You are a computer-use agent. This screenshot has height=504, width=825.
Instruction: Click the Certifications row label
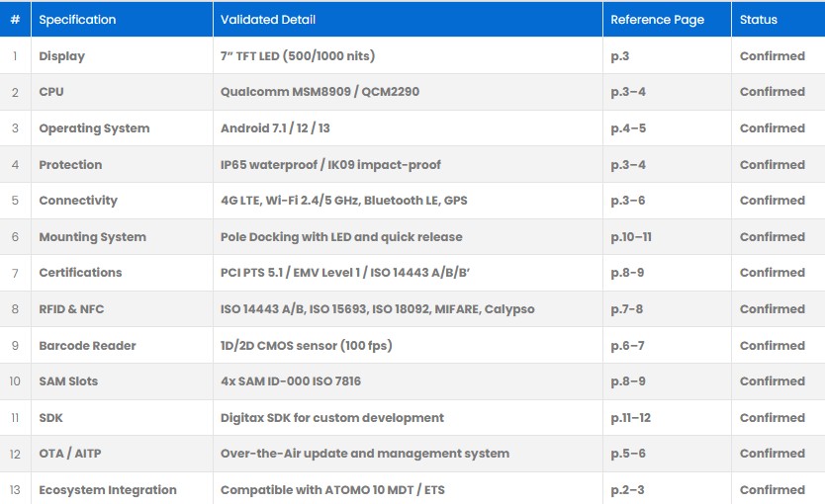click(80, 273)
